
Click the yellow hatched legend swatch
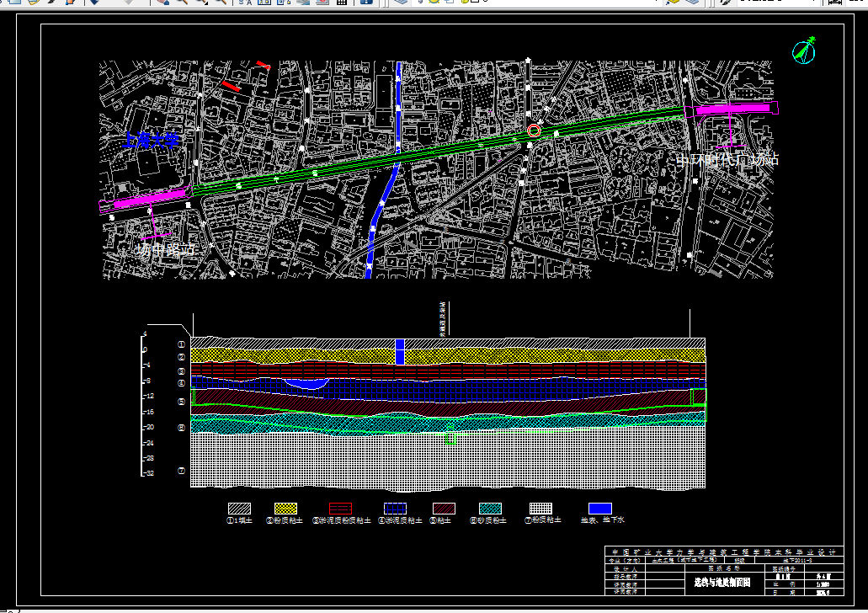click(286, 509)
